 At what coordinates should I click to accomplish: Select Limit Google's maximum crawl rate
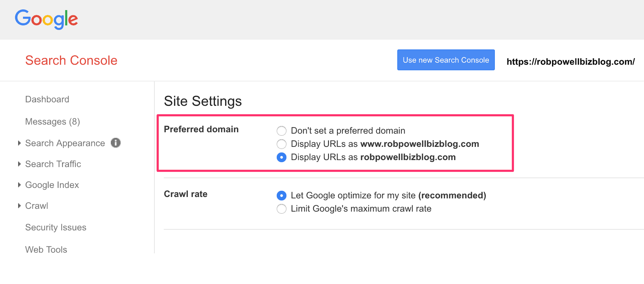coord(282,209)
